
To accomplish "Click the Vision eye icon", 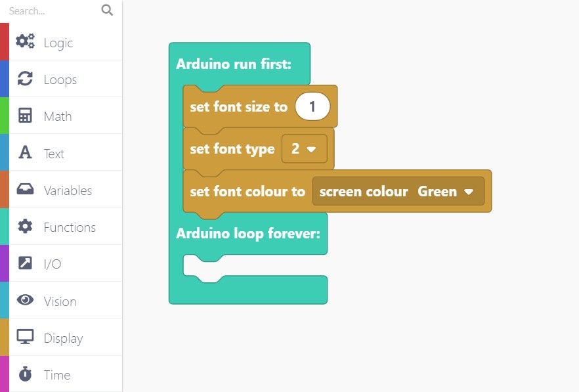I will click(25, 300).
